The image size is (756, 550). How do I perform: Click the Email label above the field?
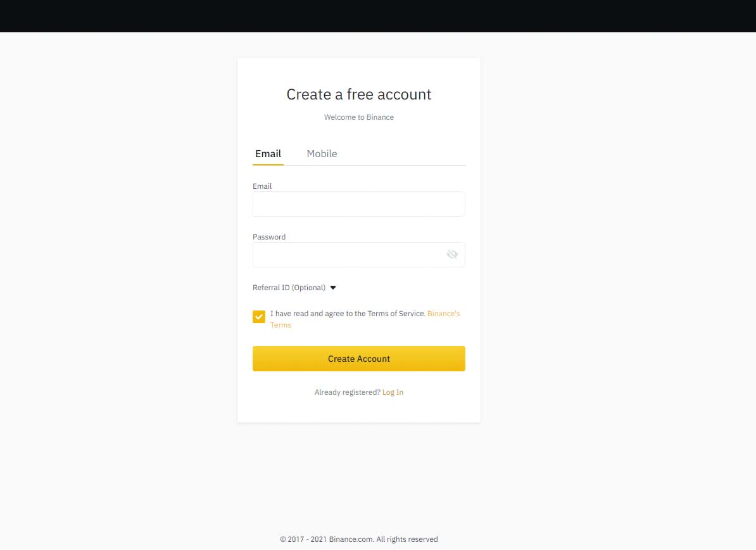(262, 186)
